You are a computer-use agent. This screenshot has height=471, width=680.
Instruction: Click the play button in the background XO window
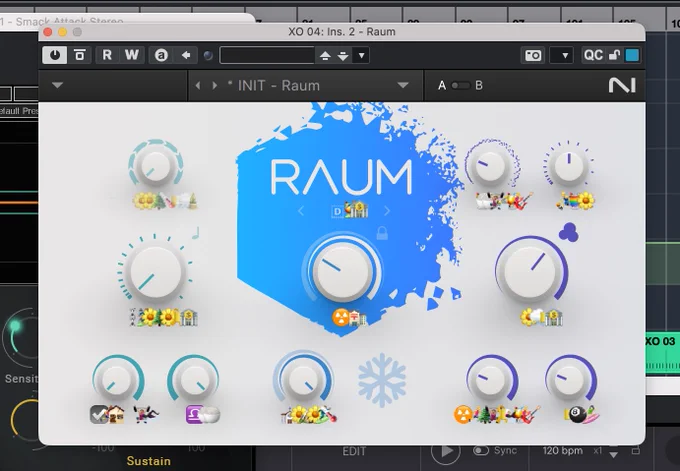(x=446, y=451)
